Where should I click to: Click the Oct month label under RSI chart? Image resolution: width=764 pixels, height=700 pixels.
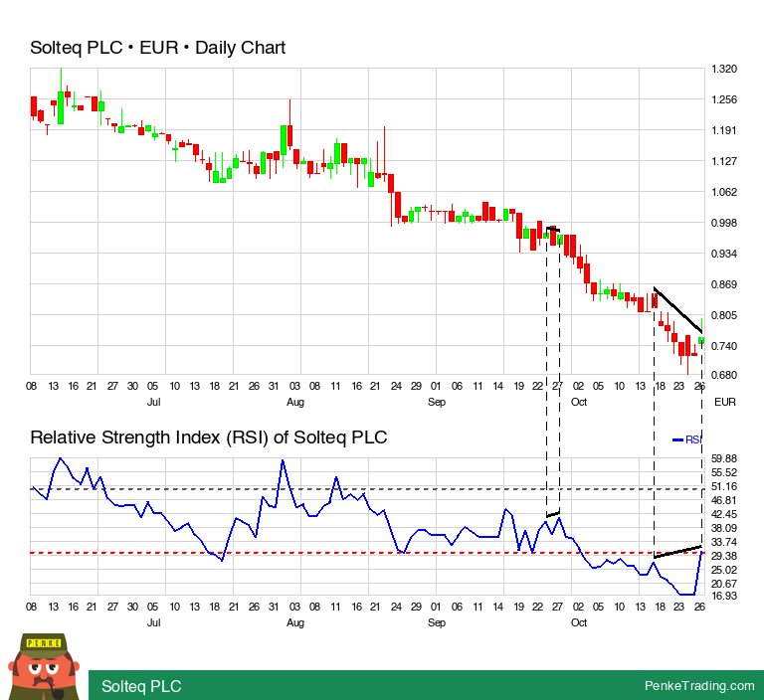pyautogui.click(x=579, y=622)
